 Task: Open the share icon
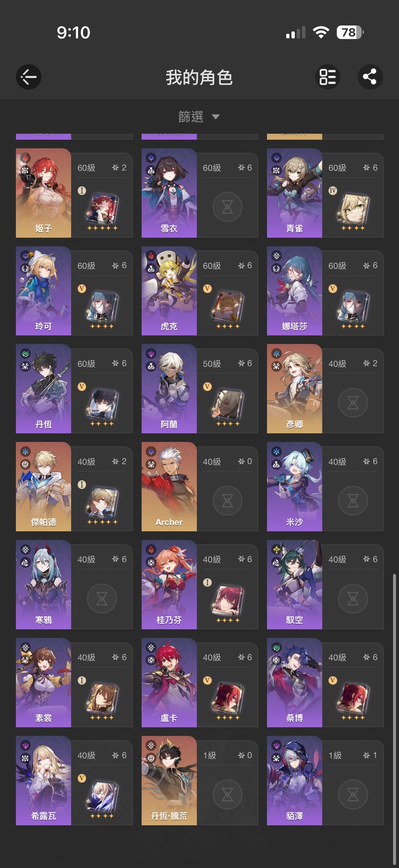370,77
